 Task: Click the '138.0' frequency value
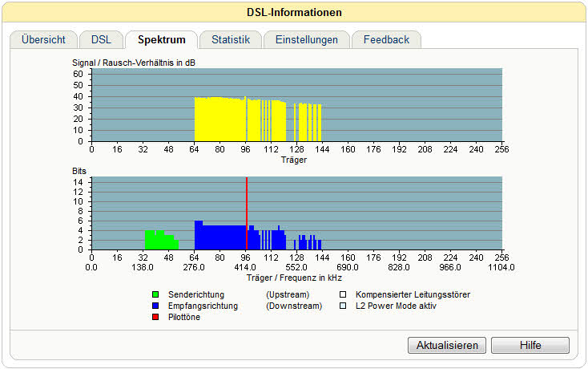(x=143, y=268)
